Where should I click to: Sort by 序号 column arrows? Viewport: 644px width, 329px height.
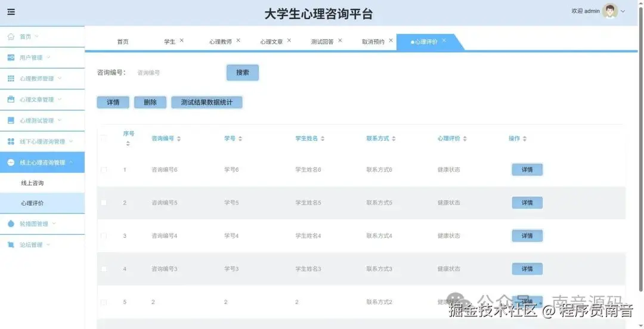coord(128,144)
